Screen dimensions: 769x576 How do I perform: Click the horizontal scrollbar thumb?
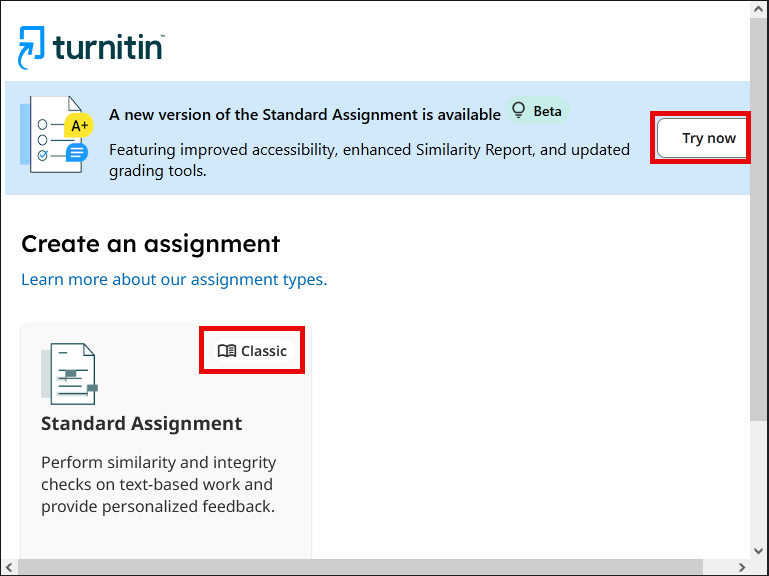[x=360, y=567]
